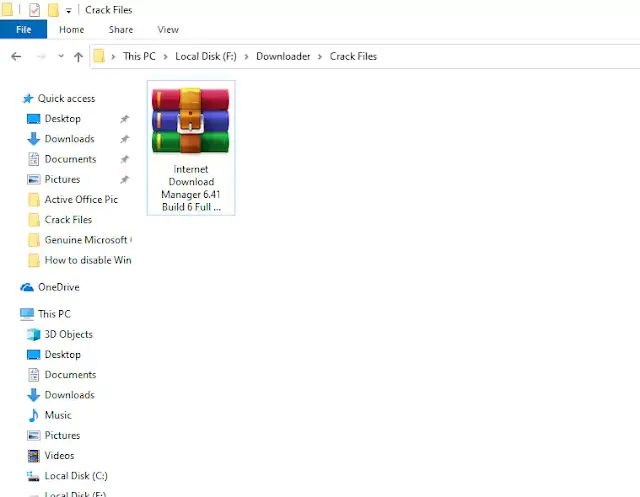Expand the chevron after Downloader breadcrumb
The image size is (640, 497).
pyautogui.click(x=320, y=57)
